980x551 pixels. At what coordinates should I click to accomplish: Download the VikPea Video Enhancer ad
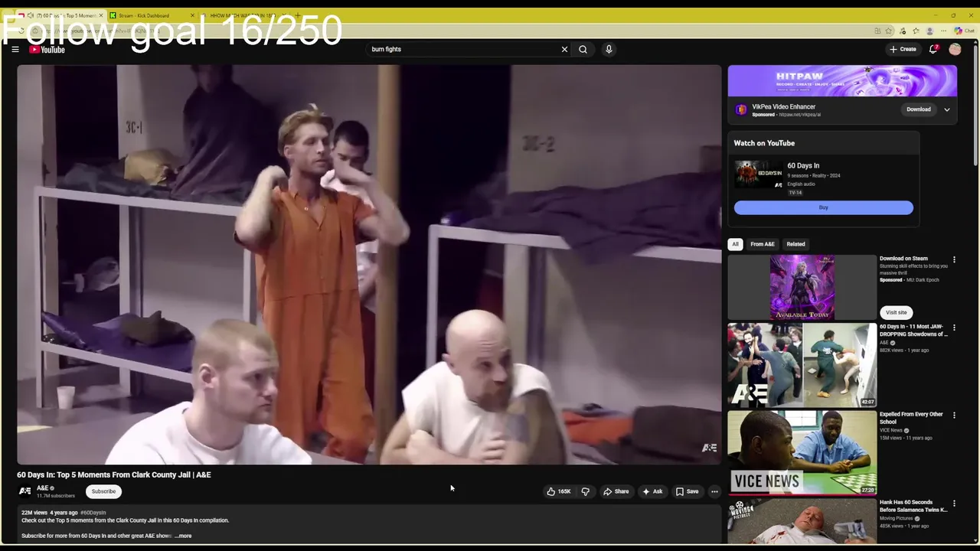coord(919,109)
